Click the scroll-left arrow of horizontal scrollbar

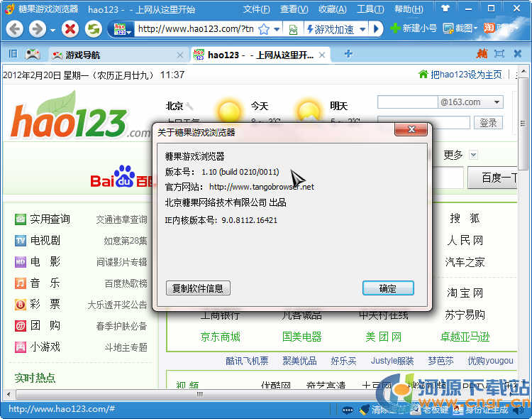coord(9,395)
